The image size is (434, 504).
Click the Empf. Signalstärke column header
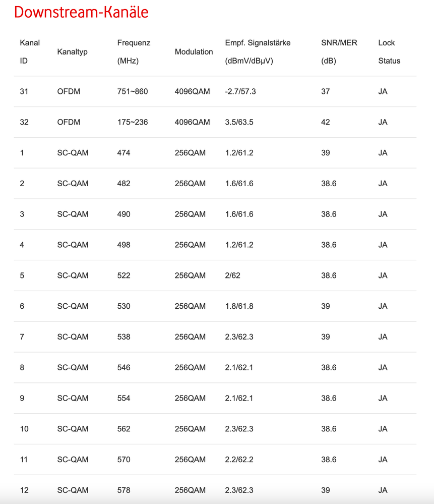(258, 51)
